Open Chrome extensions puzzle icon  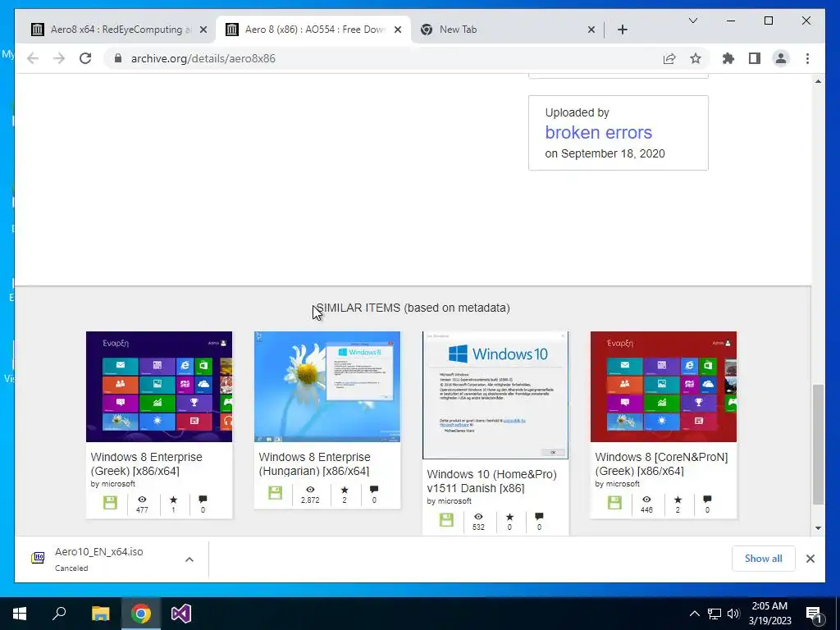pos(728,58)
